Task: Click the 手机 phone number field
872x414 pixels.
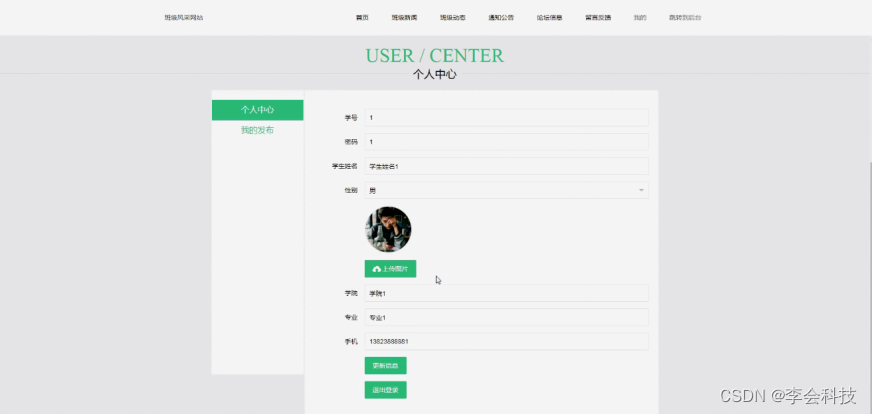Action: coord(507,341)
